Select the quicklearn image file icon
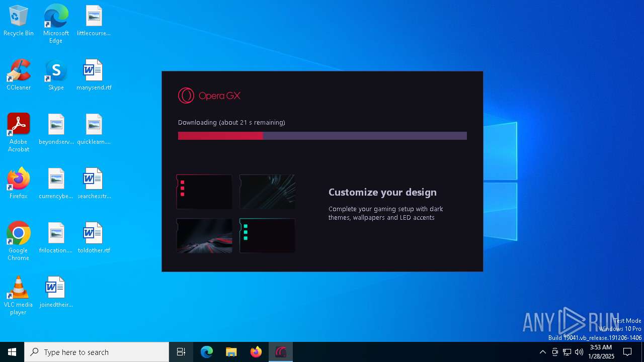The image size is (644, 362). pyautogui.click(x=94, y=129)
